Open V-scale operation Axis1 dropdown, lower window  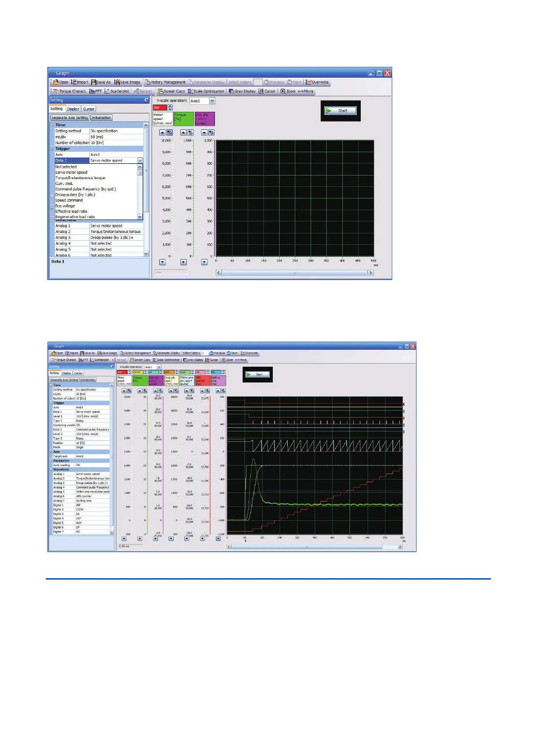point(159,367)
